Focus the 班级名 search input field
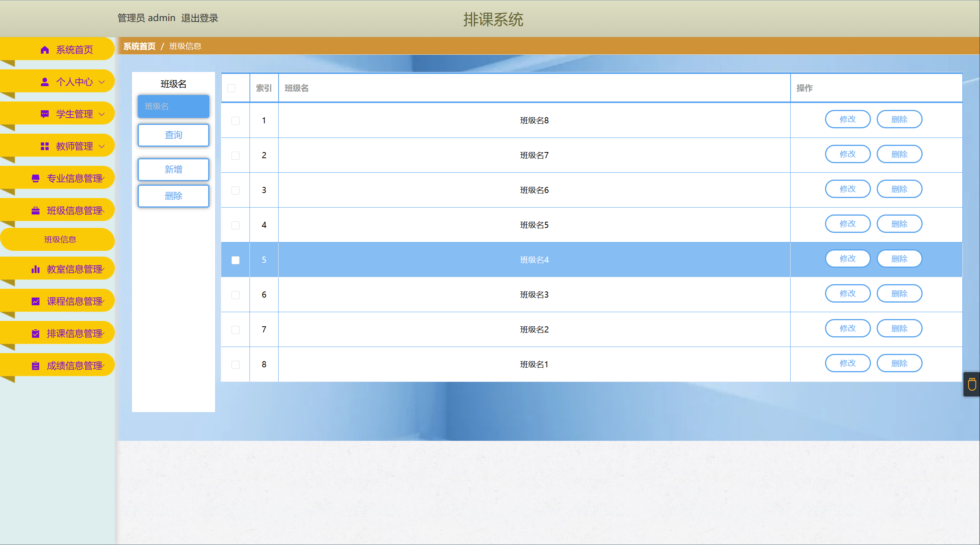The width and height of the screenshot is (980, 545). [x=173, y=106]
